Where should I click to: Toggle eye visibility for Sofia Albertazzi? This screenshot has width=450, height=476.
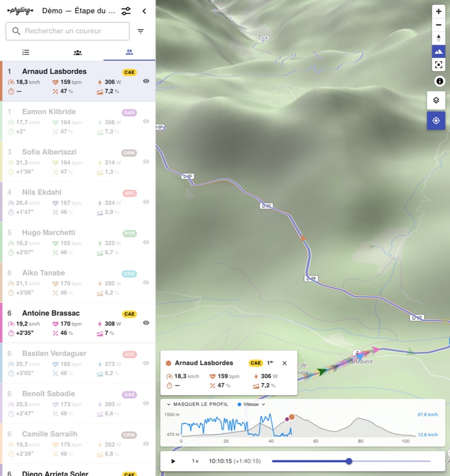coord(146,161)
